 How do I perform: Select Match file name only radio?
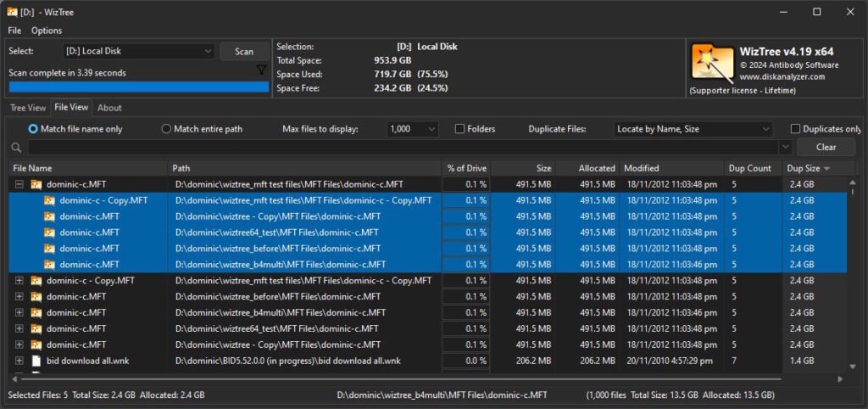pyautogui.click(x=34, y=129)
